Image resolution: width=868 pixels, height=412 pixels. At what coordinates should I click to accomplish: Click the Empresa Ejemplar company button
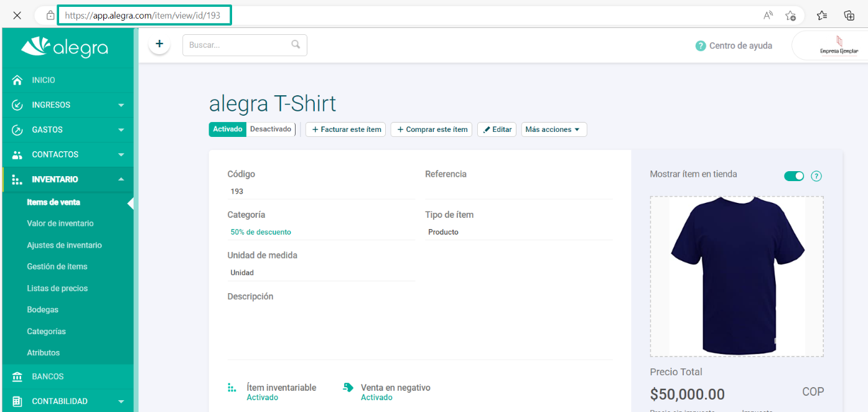coord(831,45)
